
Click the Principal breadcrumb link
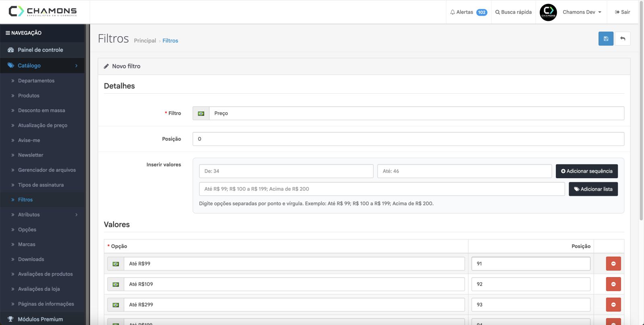145,41
